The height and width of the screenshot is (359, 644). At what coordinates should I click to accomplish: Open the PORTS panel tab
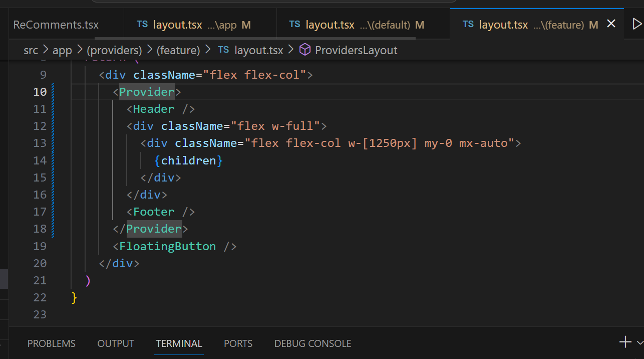[238, 343]
